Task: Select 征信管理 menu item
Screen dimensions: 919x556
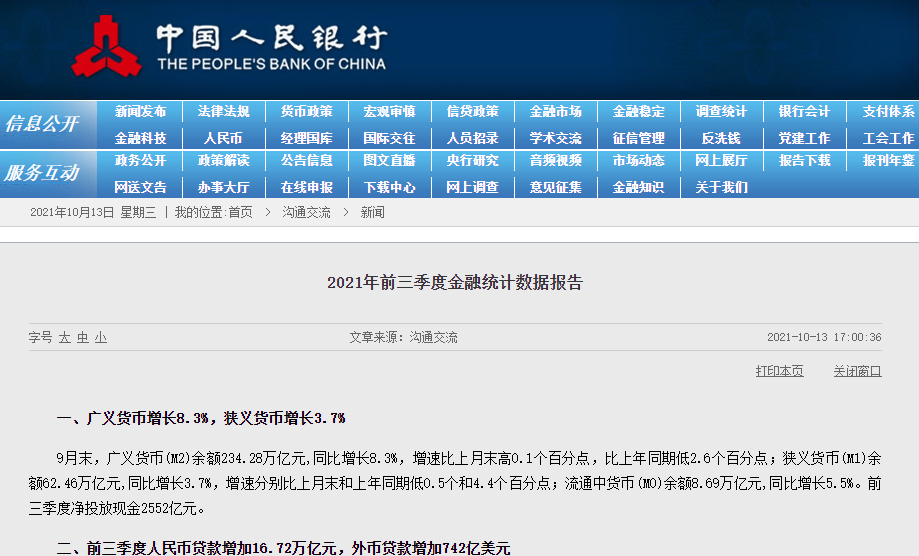Action: point(638,138)
